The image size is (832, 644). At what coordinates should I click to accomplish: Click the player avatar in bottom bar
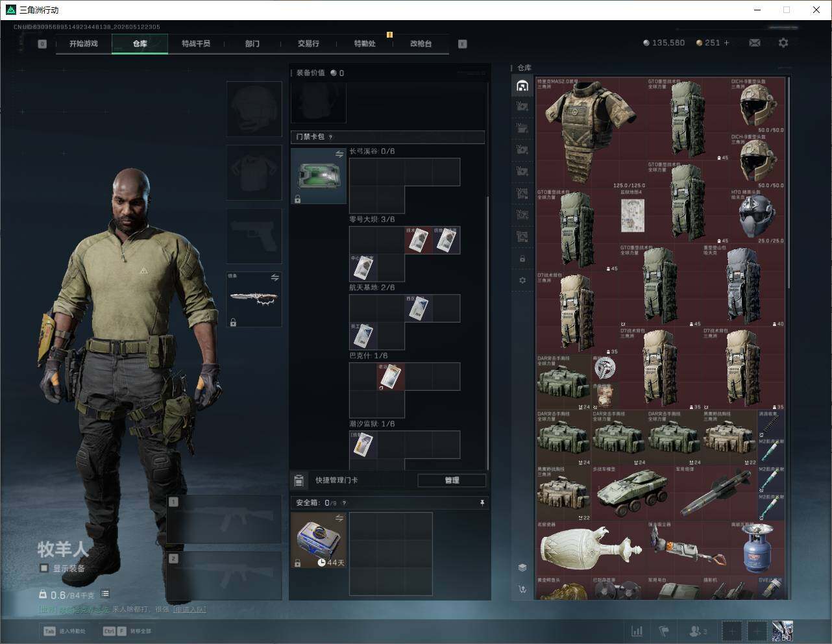pos(782,630)
